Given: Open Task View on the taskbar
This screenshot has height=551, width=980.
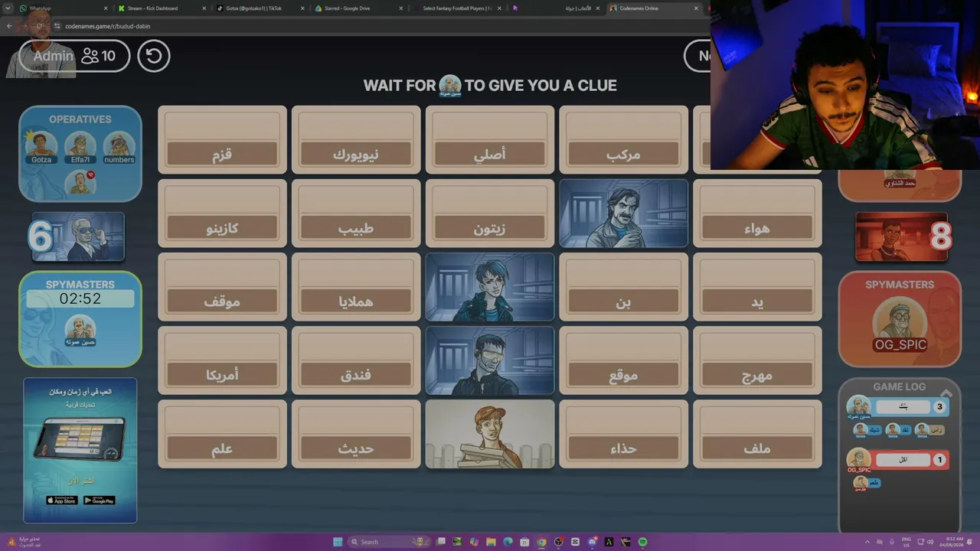Looking at the screenshot, I should click(x=441, y=542).
